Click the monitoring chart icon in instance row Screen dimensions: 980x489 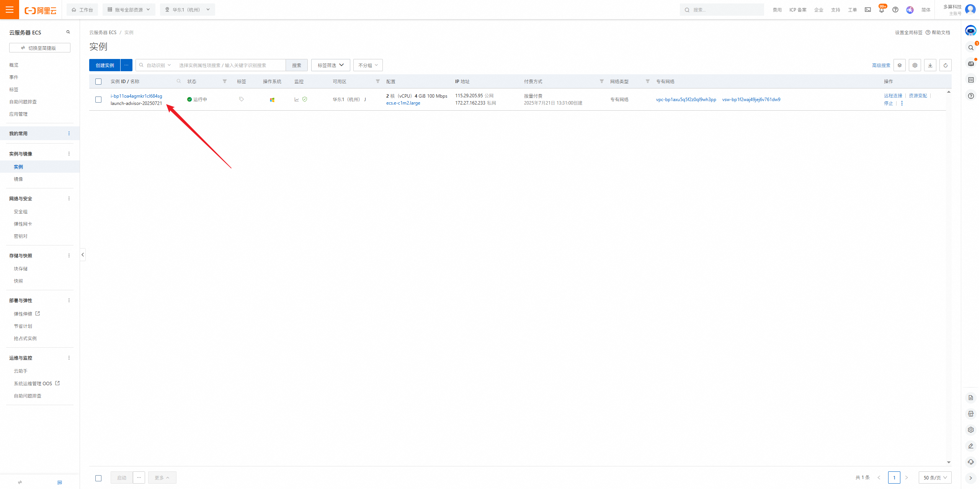(x=296, y=100)
